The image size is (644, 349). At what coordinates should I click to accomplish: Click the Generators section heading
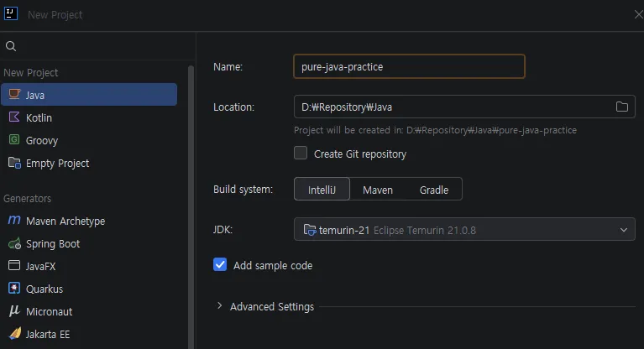pyautogui.click(x=28, y=198)
